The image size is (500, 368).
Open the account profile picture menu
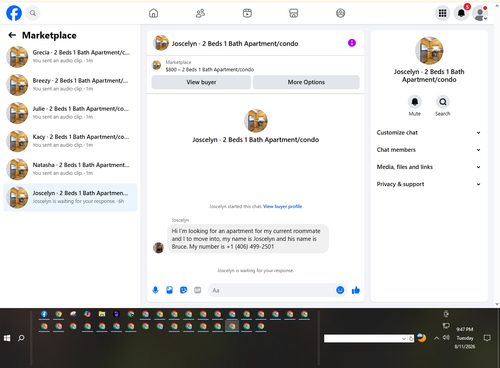[x=480, y=13]
